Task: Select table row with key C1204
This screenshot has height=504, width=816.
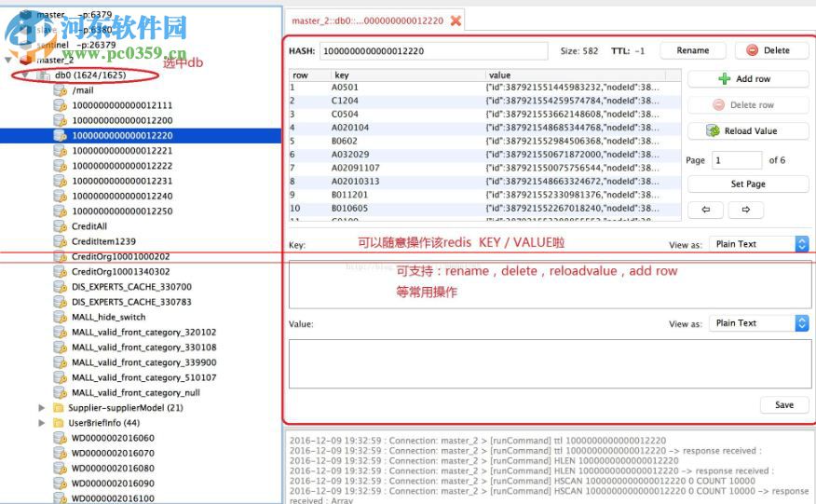Action: pyautogui.click(x=485, y=101)
